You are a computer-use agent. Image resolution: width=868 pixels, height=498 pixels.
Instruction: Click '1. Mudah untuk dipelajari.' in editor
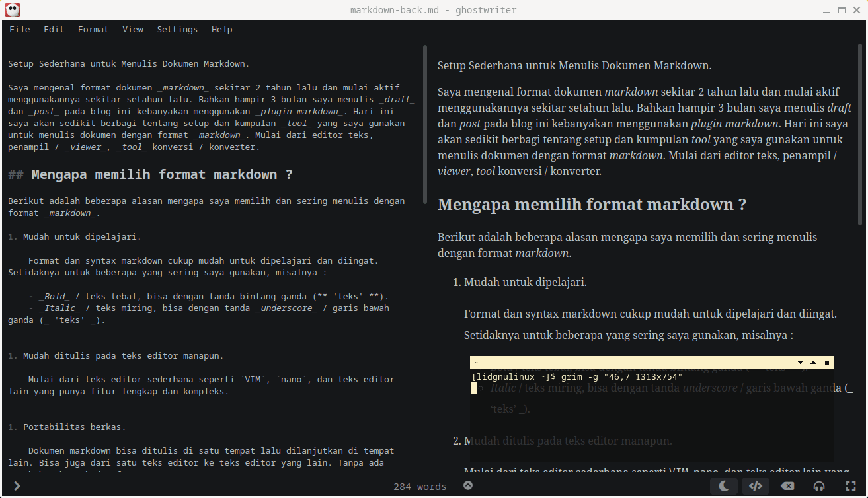pyautogui.click(x=75, y=236)
